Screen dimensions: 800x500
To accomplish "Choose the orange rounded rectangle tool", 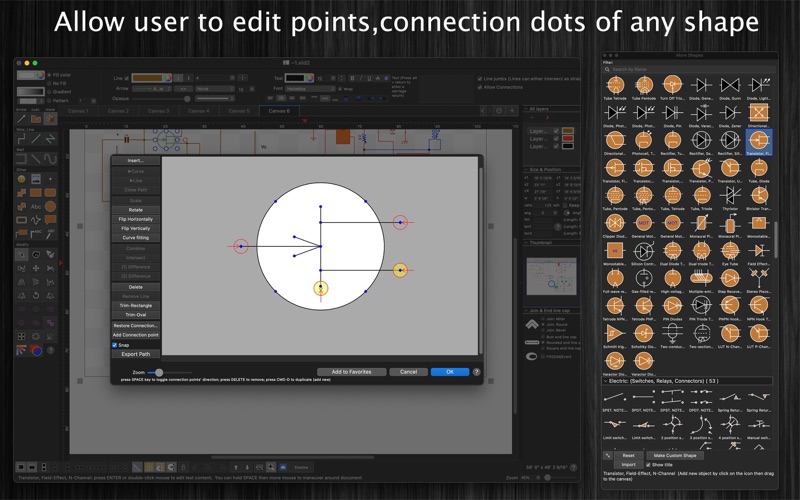I will (50, 193).
